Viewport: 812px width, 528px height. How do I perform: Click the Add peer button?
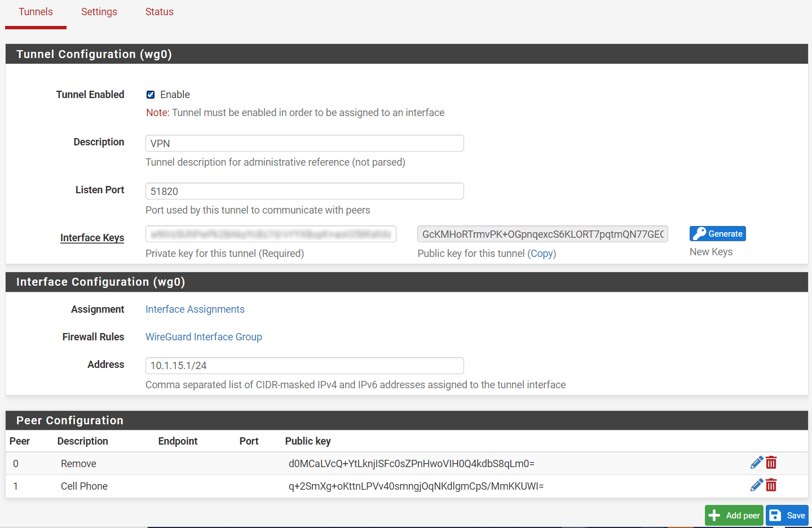(734, 516)
